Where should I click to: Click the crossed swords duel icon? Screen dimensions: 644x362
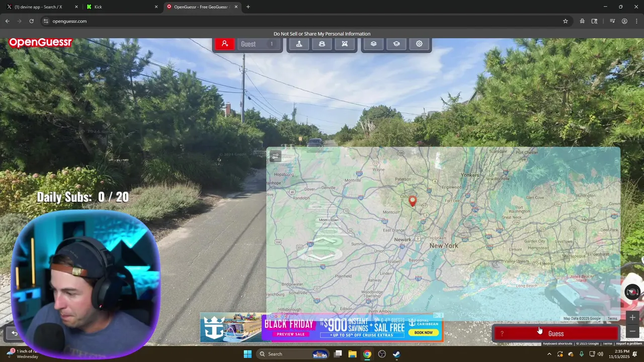pyautogui.click(x=345, y=44)
